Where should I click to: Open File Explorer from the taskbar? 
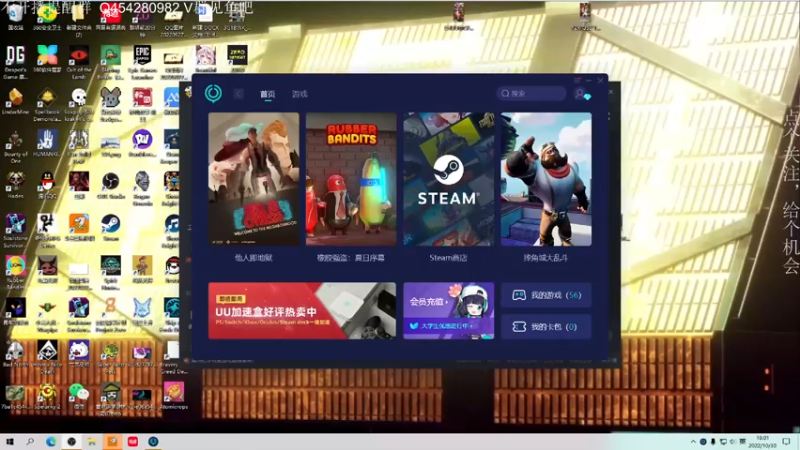pyautogui.click(x=92, y=442)
